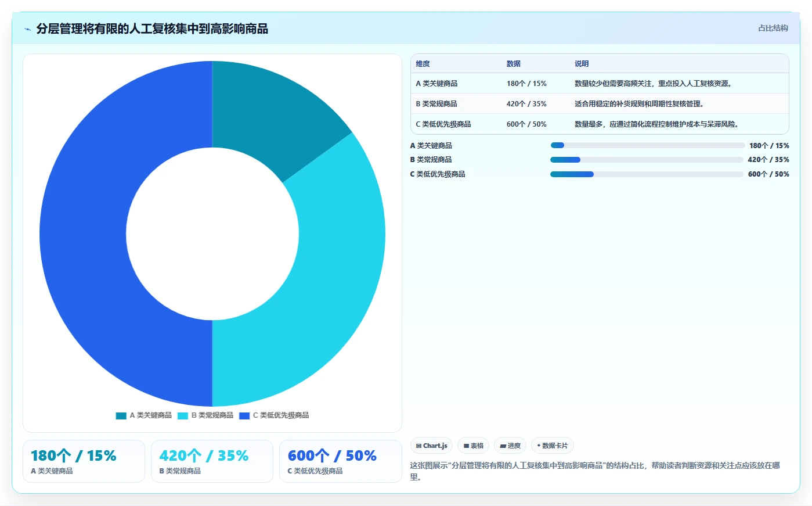
Task: Click progress label C 类低优先级商品
Action: 438,174
